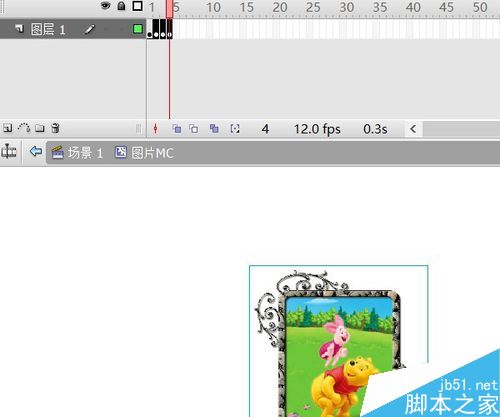Switch to 场景 1 in breadcrumb
Viewport: 500px width, 417px height.
[x=77, y=153]
